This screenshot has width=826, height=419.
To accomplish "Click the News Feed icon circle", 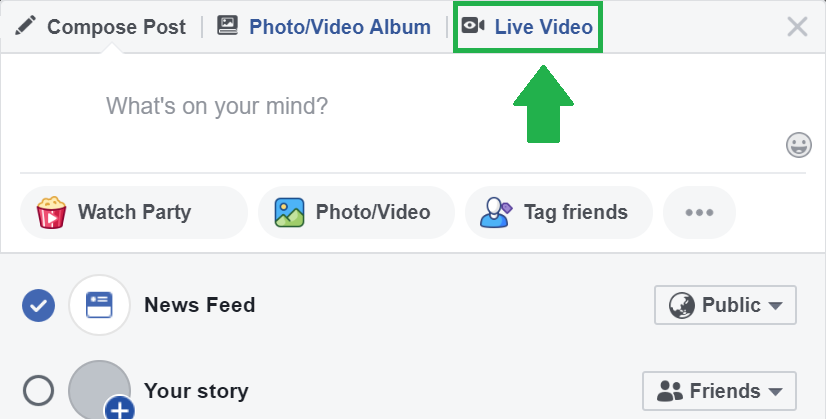I will (x=99, y=305).
